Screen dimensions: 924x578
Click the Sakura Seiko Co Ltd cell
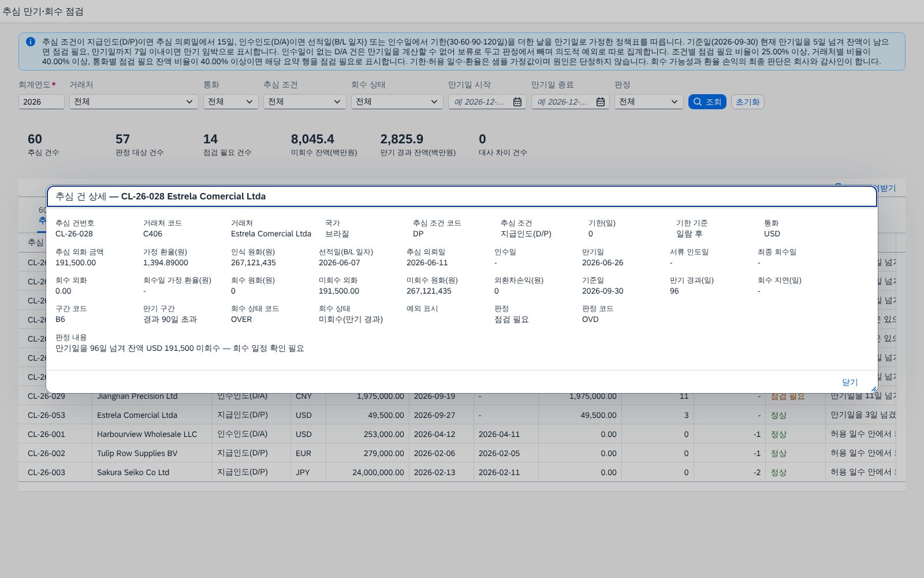152,472
